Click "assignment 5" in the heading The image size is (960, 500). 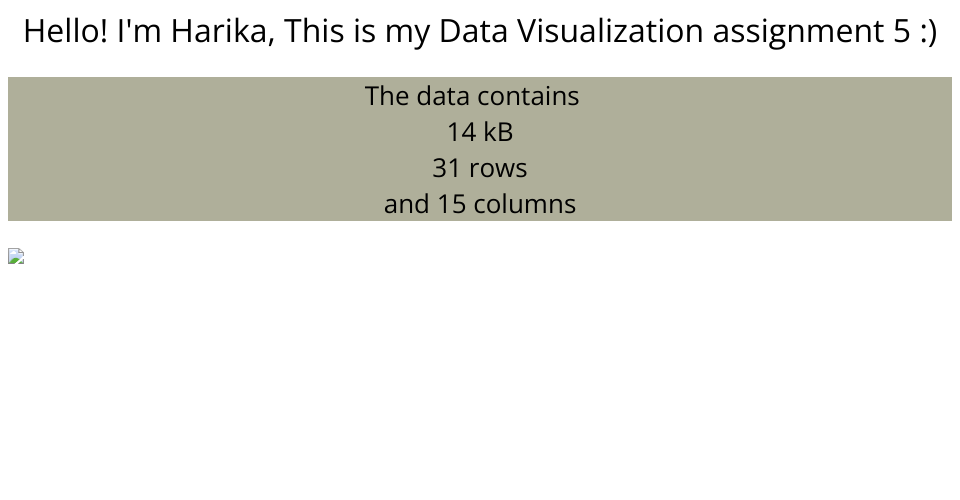tap(811, 32)
